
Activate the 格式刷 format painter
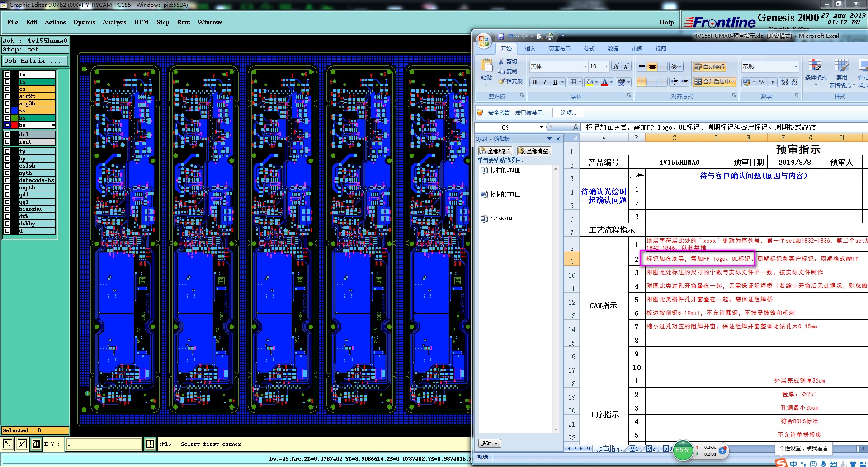point(510,81)
